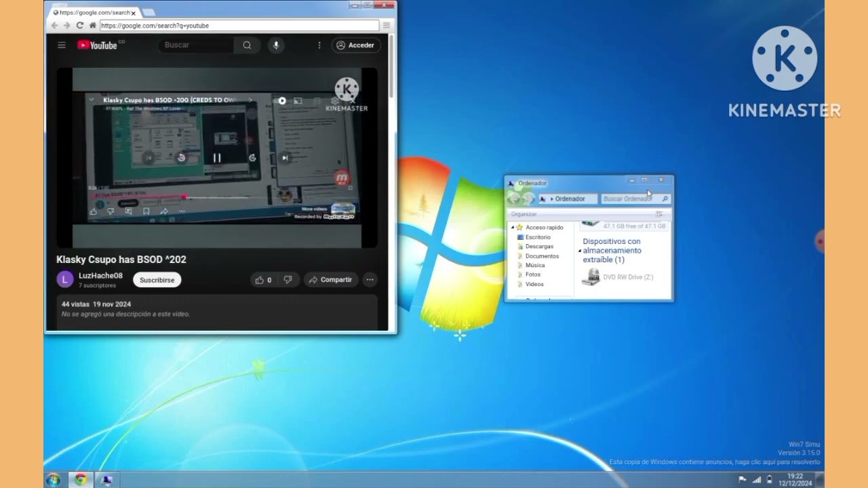Subscribe with the Suscribirse button

(x=157, y=280)
